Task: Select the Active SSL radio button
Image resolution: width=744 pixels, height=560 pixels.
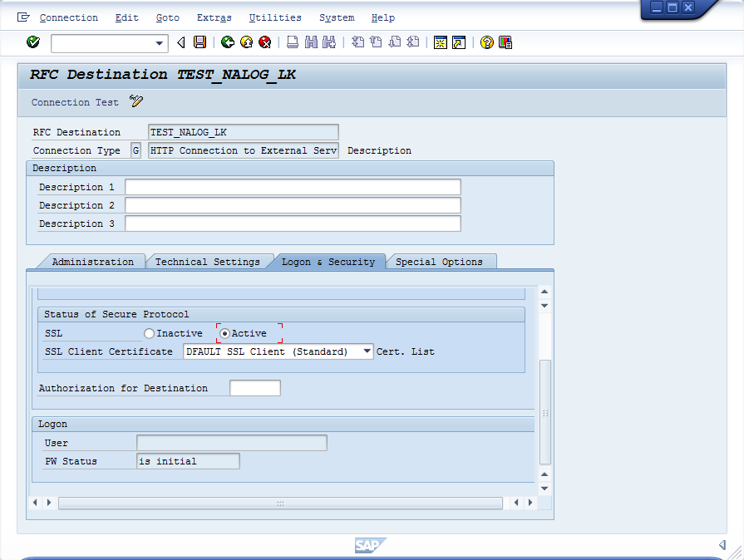Action: [224, 333]
